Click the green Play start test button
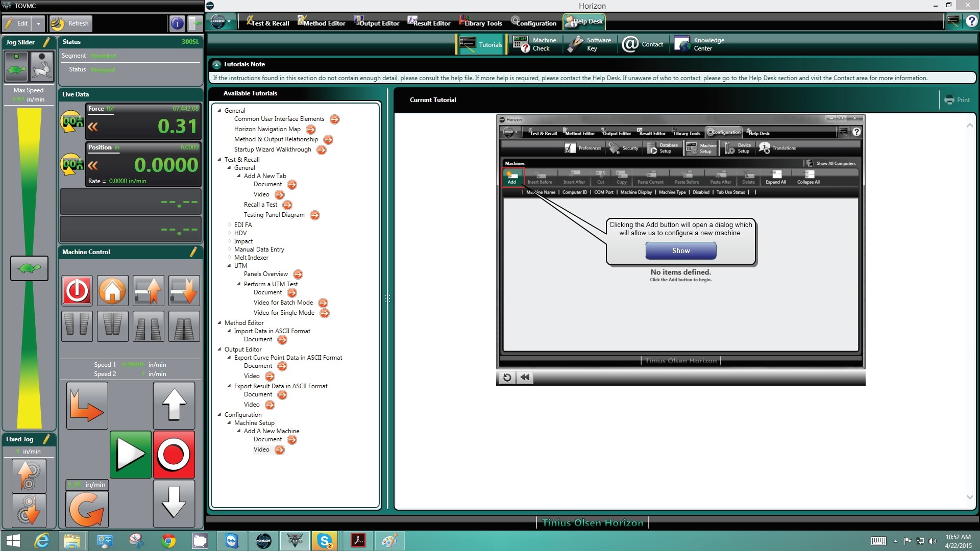This screenshot has width=980, height=551. [x=131, y=455]
